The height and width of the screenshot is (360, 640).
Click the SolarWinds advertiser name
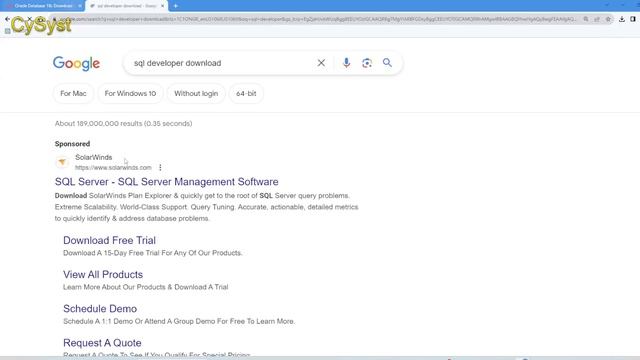click(x=93, y=158)
